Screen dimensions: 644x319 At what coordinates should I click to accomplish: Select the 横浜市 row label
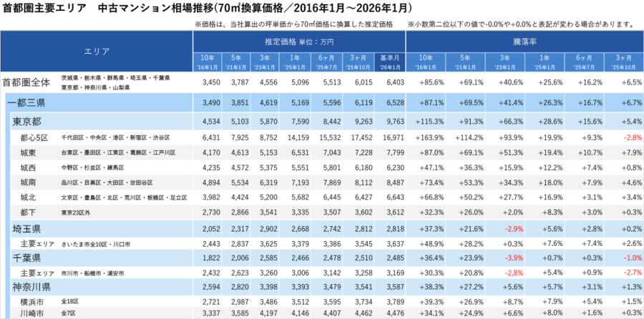33,301
